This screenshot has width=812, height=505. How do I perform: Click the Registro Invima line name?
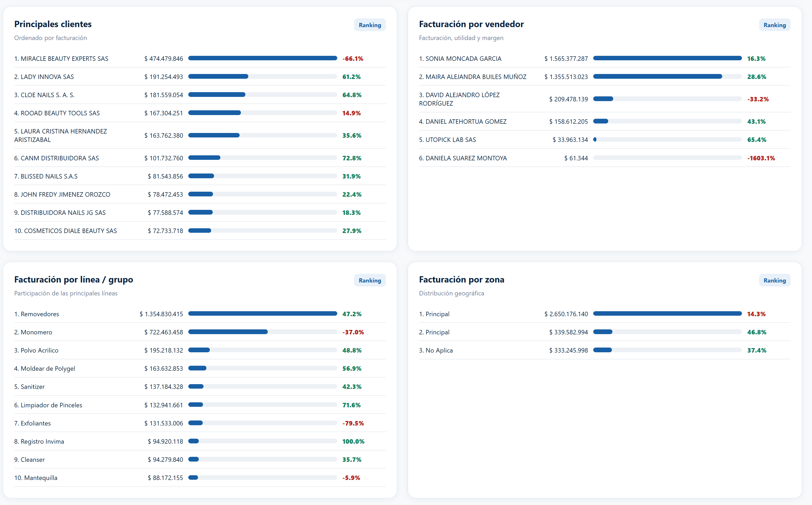tap(42, 442)
